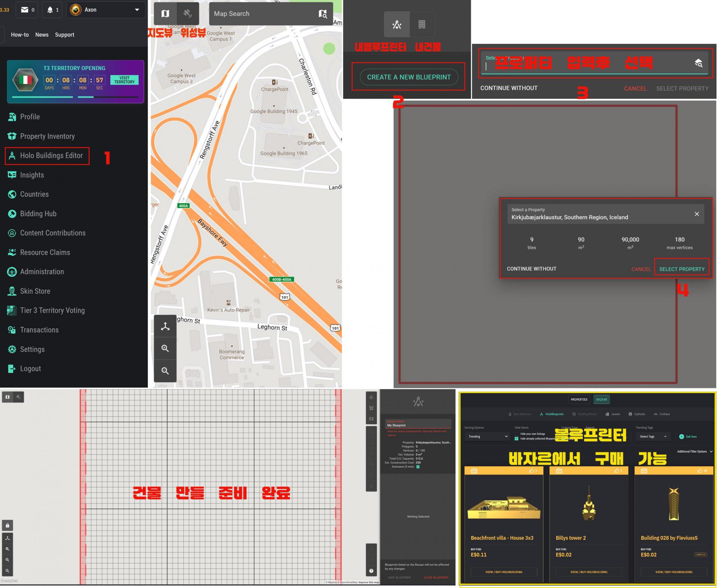Expand Additional Filter Options
The height and width of the screenshot is (588, 718).
tap(695, 451)
